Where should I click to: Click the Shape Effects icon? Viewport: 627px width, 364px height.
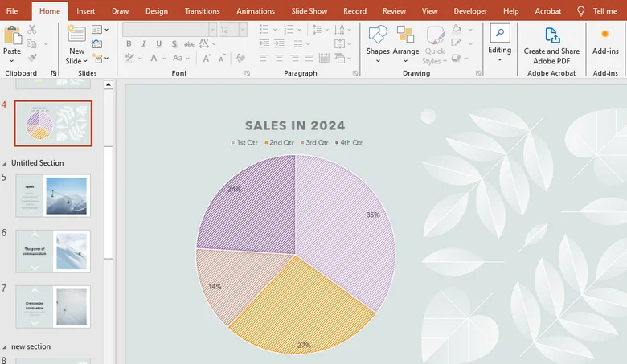[456, 59]
